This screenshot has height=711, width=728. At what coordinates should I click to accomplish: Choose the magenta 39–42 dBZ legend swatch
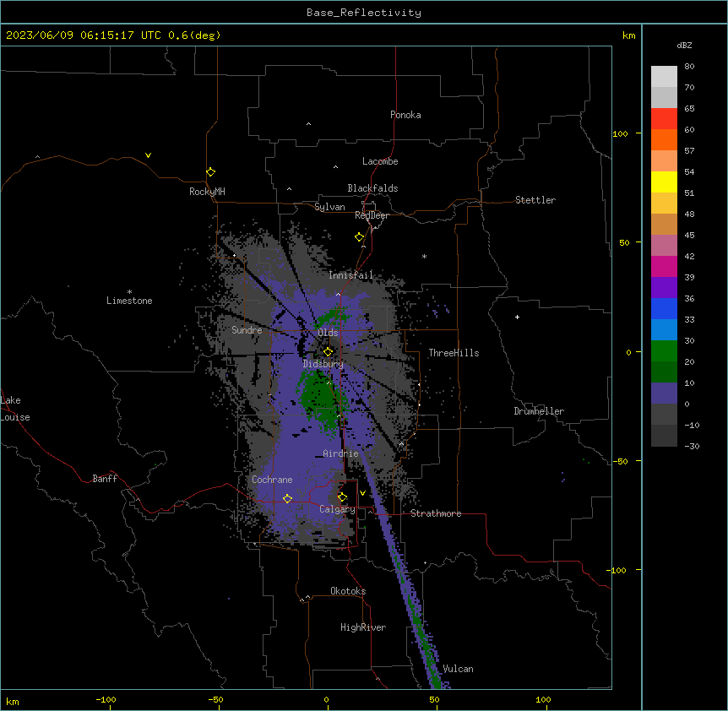tap(664, 266)
